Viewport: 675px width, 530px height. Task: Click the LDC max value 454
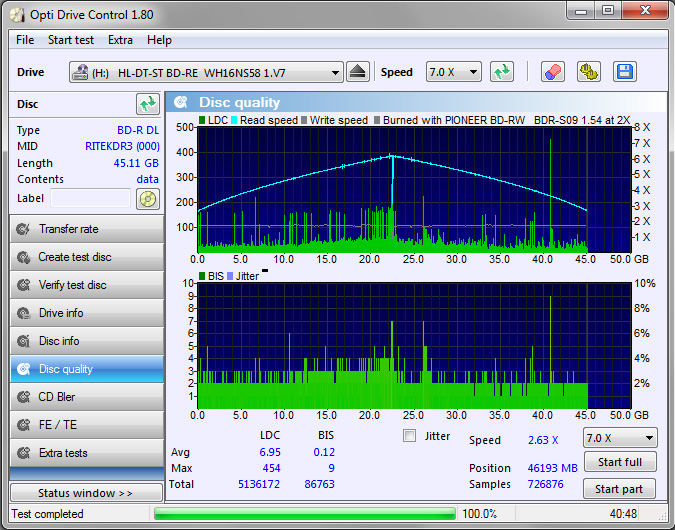[x=271, y=468]
